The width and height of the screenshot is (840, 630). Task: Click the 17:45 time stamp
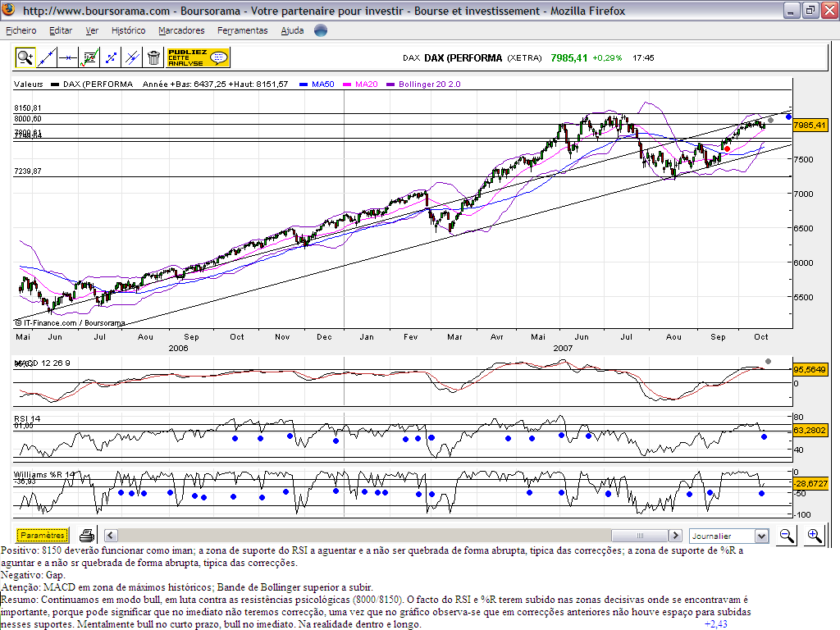pyautogui.click(x=643, y=58)
